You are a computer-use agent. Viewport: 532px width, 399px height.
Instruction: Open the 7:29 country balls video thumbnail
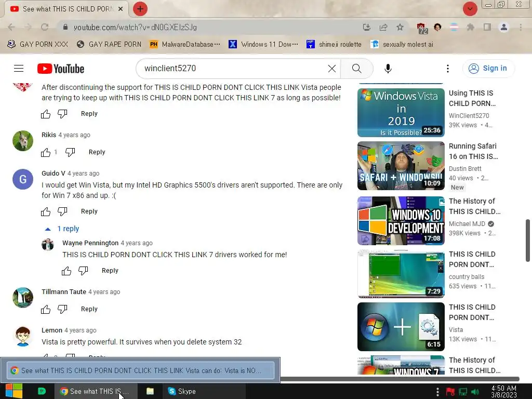pos(401,274)
